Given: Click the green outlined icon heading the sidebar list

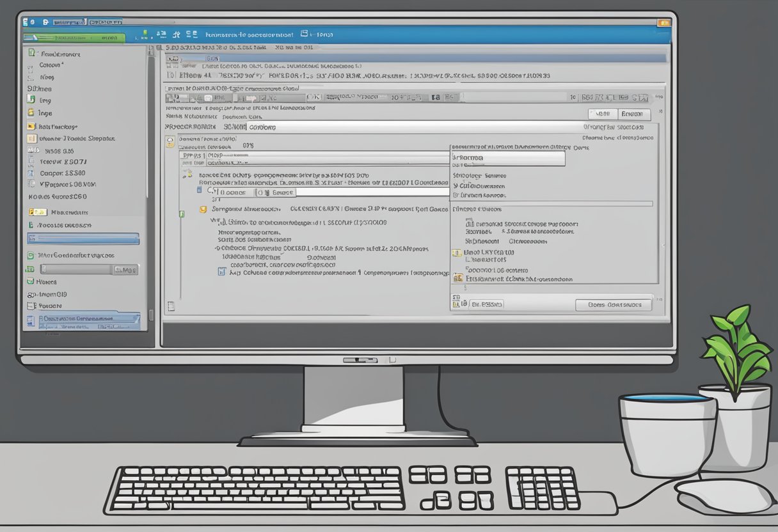Looking at the screenshot, I should 31,53.
